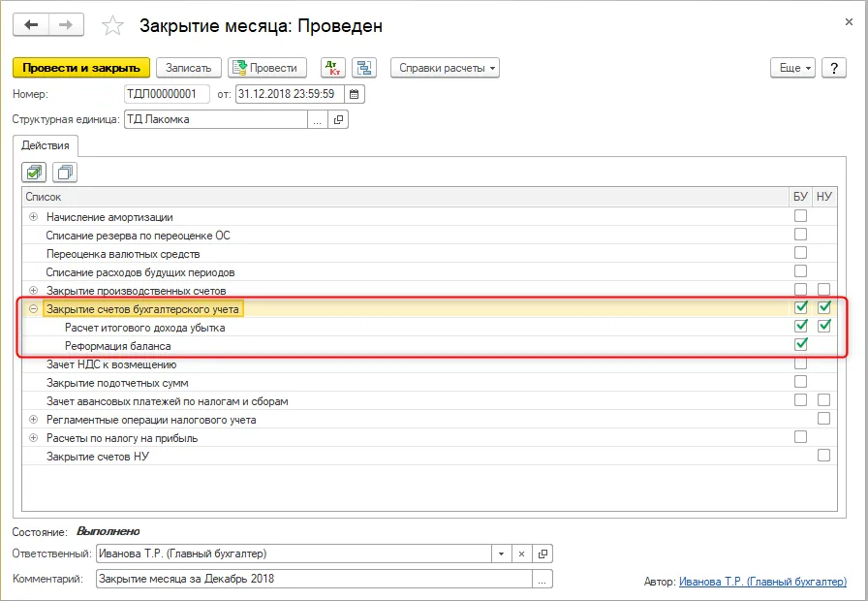This screenshot has height=601, width=868.
Task: Open the document structure icon next to Дт/Кт
Action: 364,68
